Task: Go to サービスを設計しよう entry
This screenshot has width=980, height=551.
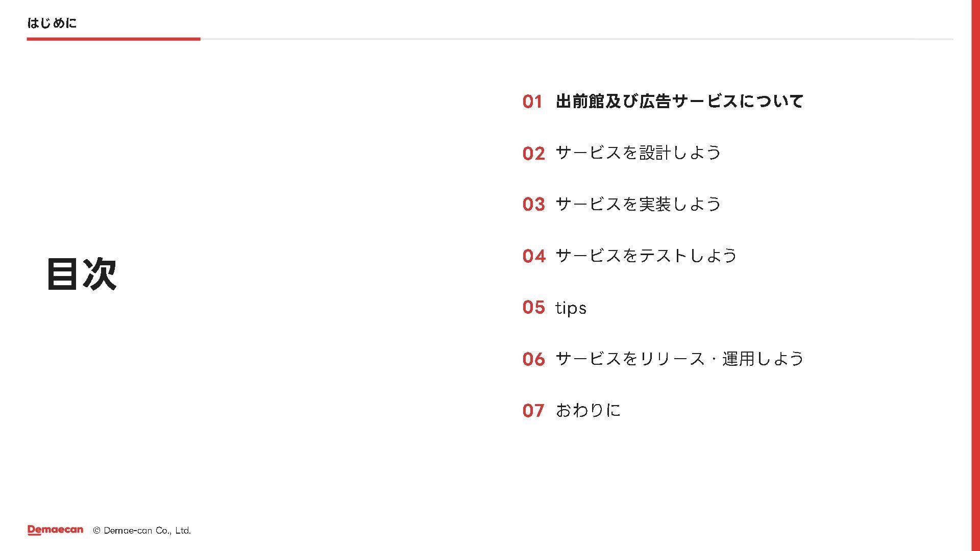Action: click(638, 153)
